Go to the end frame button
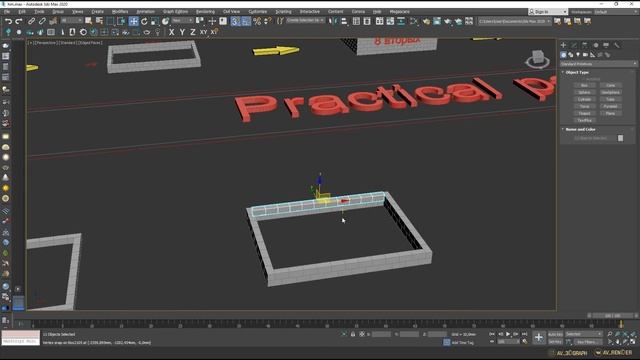640x360 pixels. tap(524, 334)
